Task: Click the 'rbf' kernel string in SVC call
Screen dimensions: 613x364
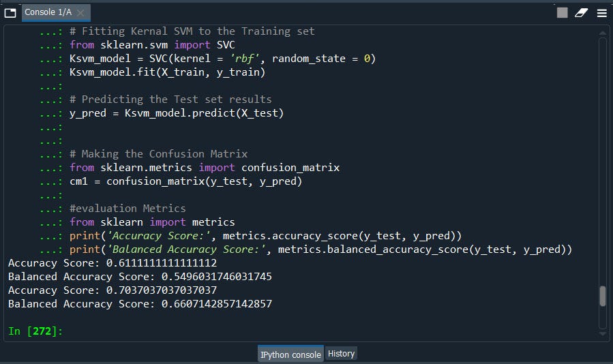Action: [244, 59]
